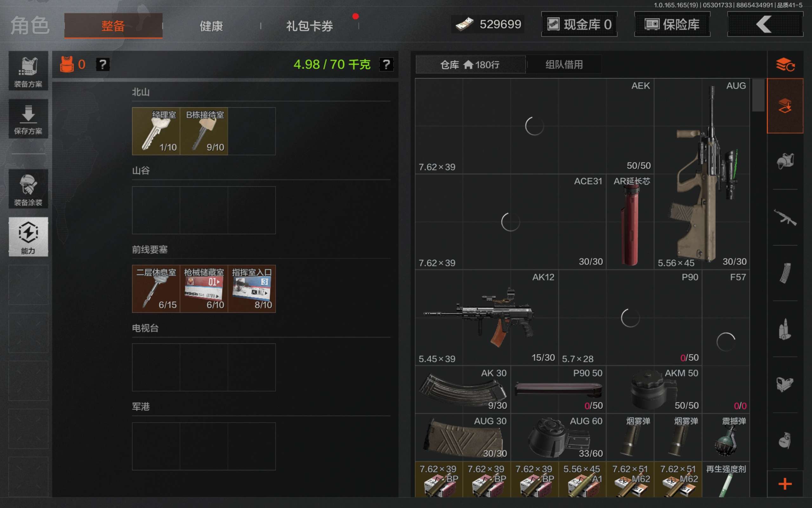Select the 经理室 key

coord(156,131)
